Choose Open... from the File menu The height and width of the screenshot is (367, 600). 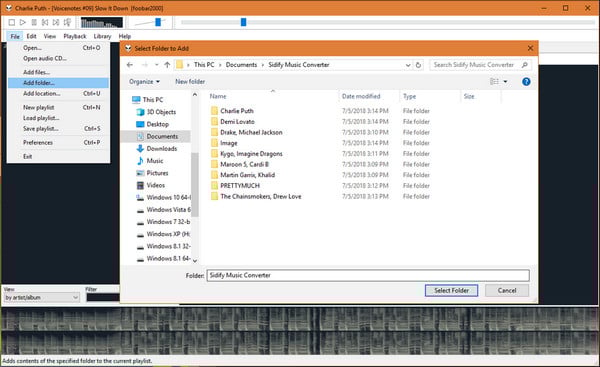[58, 48]
